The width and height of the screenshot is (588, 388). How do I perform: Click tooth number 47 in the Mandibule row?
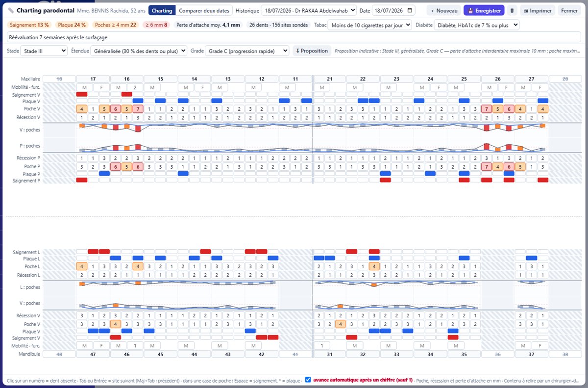tap(93, 354)
